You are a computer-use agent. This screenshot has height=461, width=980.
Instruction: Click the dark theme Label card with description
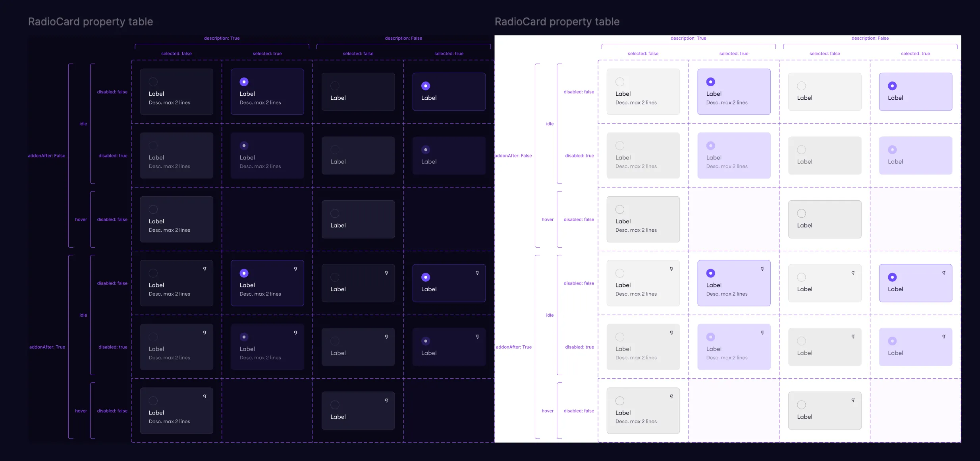tap(177, 91)
